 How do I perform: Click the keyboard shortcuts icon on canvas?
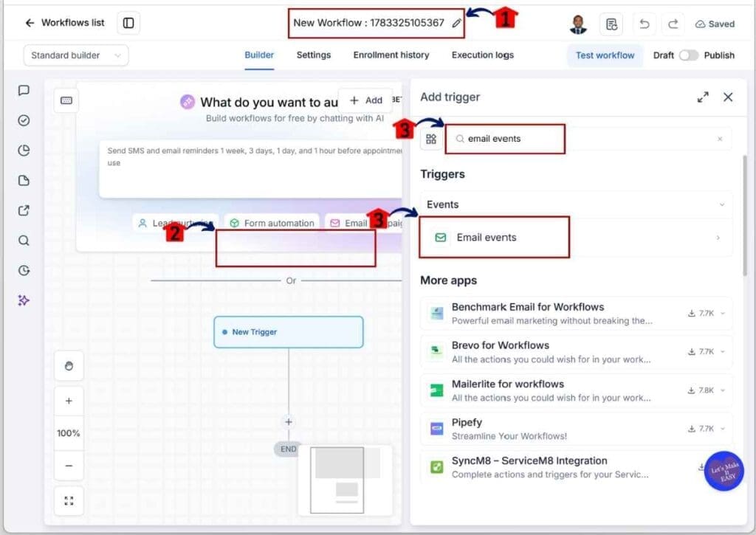[66, 100]
